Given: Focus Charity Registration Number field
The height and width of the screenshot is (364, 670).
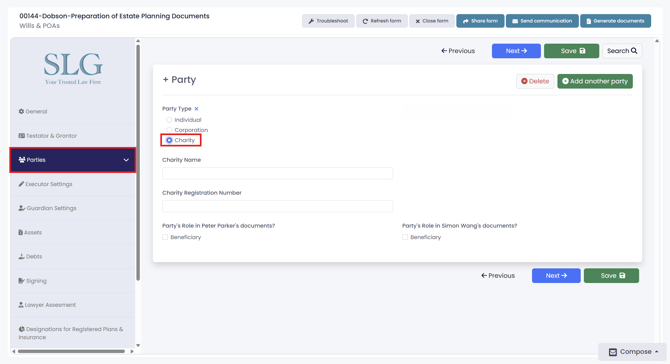Looking at the screenshot, I should [277, 206].
